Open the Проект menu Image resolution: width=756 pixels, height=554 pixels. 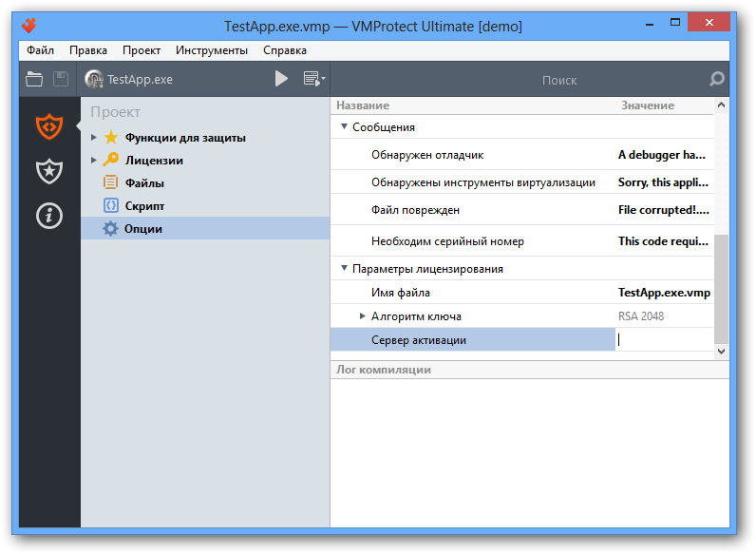pos(142,50)
